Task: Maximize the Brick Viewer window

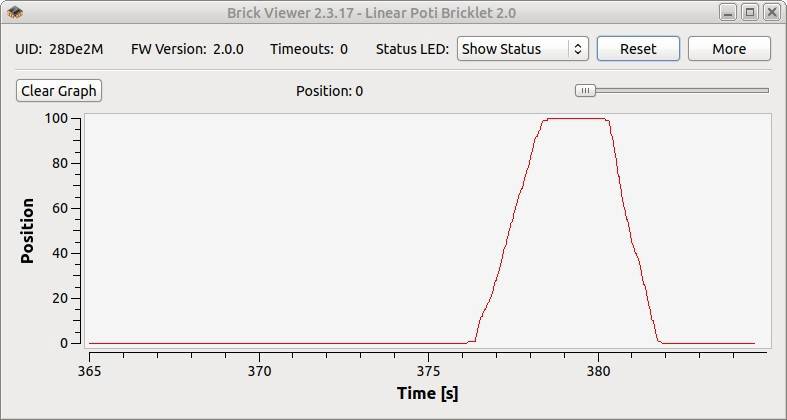Action: 749,13
